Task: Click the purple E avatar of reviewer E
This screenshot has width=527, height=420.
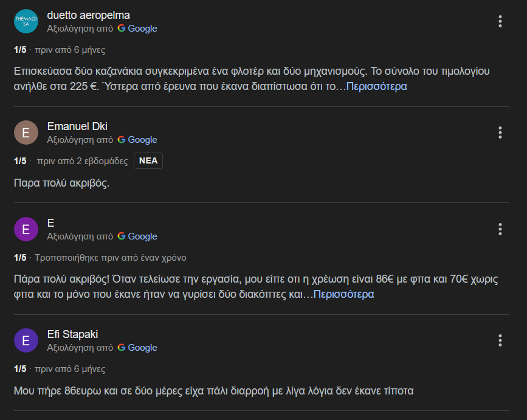Action: 26,229
